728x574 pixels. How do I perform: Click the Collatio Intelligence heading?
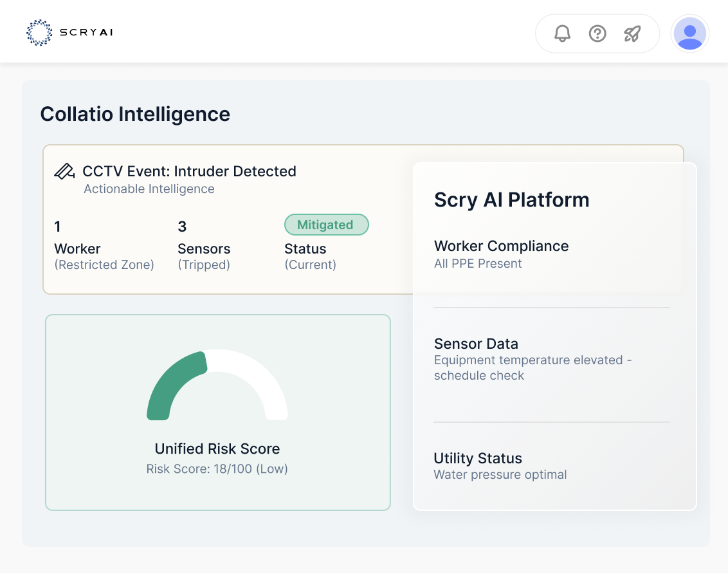tap(135, 115)
